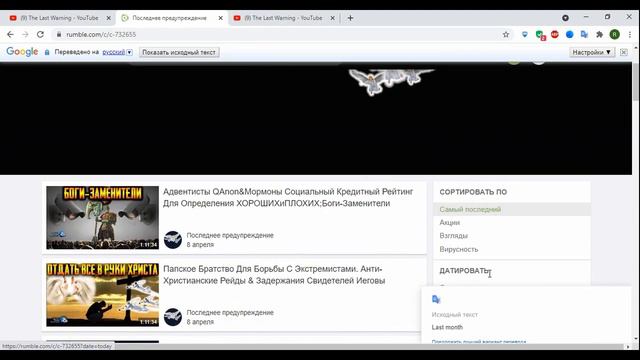Open the Адвентисты QAnon&Мормоны video title link
The image size is (640, 360).
288,197
